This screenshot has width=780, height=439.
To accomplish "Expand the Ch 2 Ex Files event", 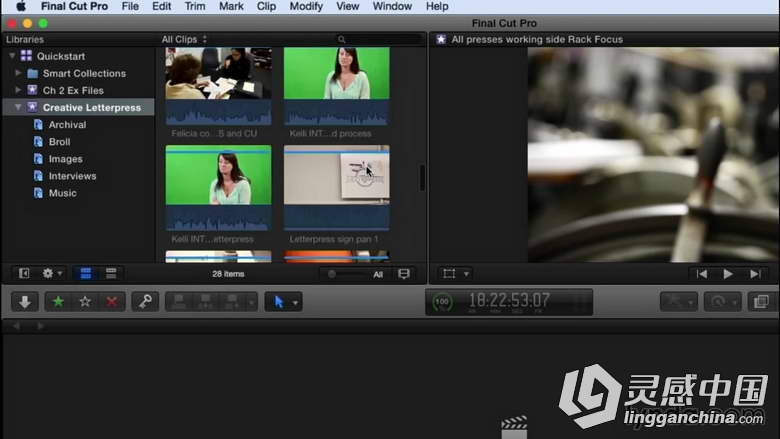I will [18, 90].
